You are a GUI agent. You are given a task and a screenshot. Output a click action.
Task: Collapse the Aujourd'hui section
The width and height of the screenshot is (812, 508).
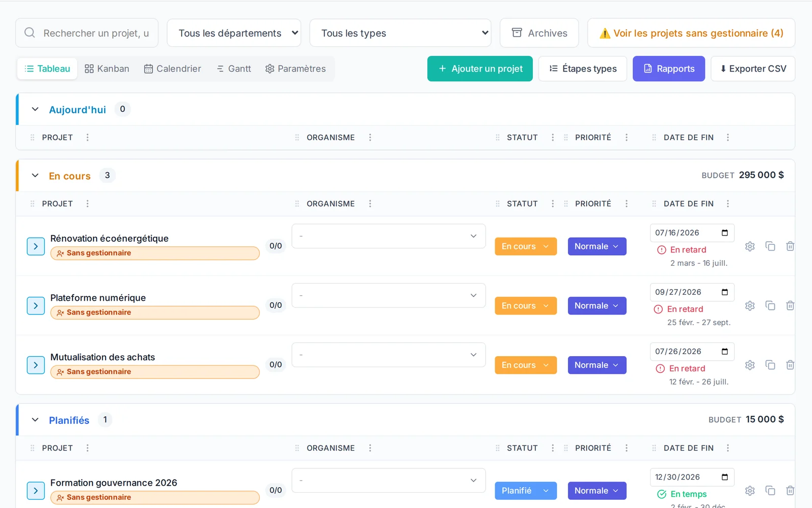(35, 109)
